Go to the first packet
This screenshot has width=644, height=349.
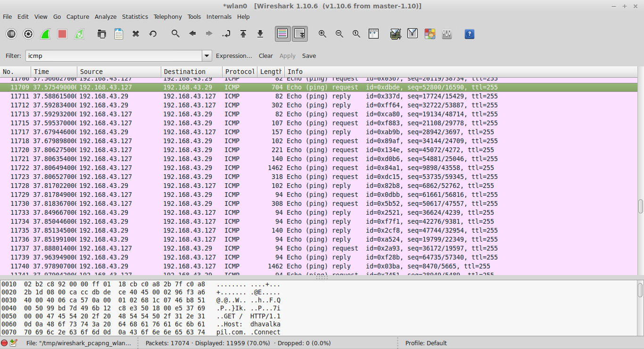[x=243, y=34]
